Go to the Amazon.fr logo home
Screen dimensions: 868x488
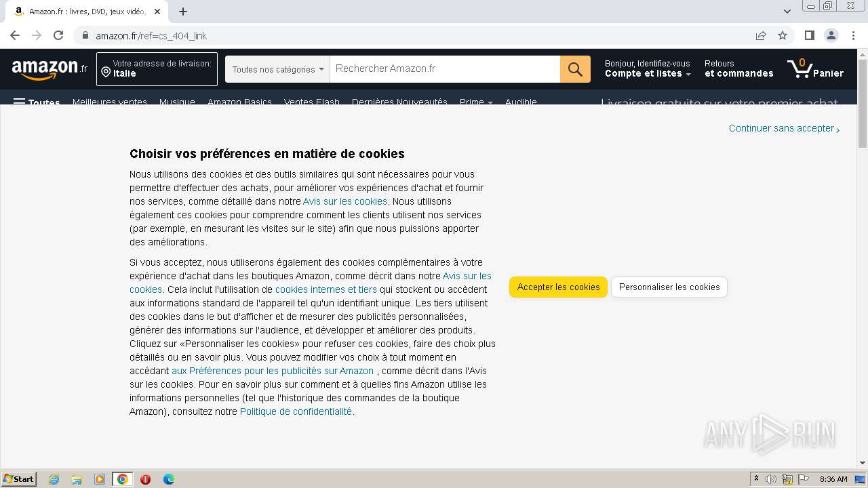click(x=50, y=69)
